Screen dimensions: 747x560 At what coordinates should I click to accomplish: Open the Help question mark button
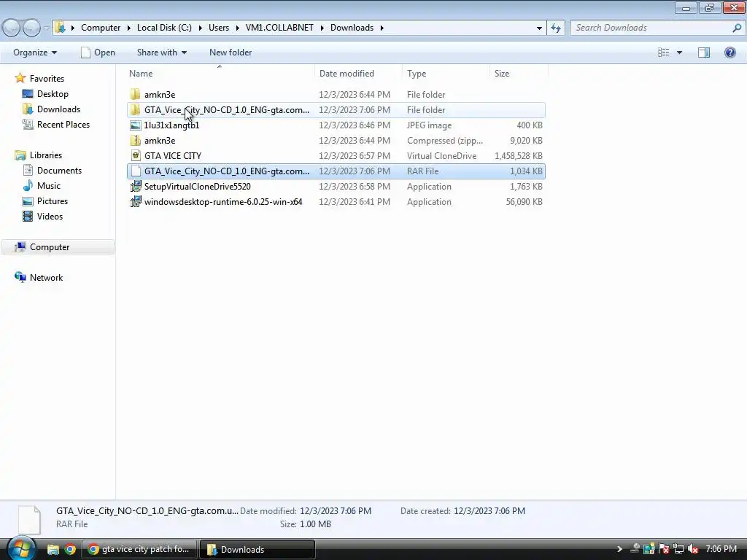click(x=729, y=52)
